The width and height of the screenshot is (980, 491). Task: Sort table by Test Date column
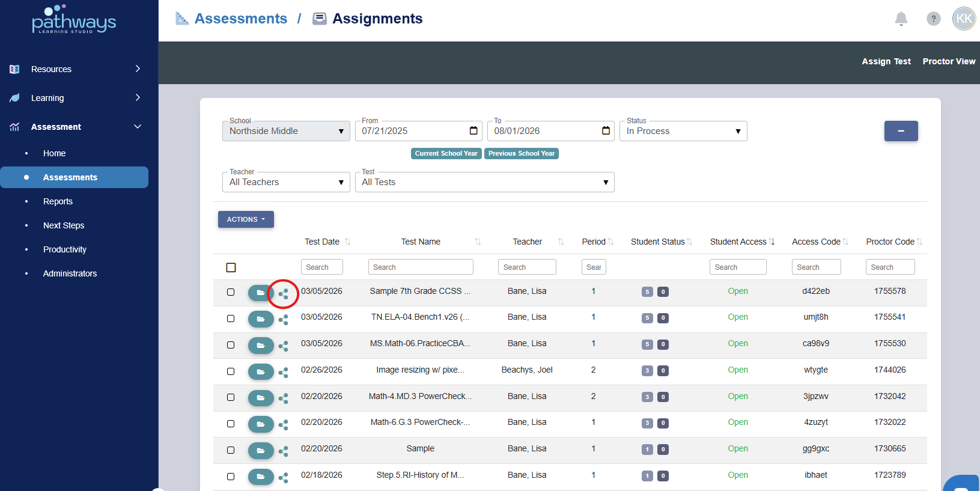tap(327, 242)
